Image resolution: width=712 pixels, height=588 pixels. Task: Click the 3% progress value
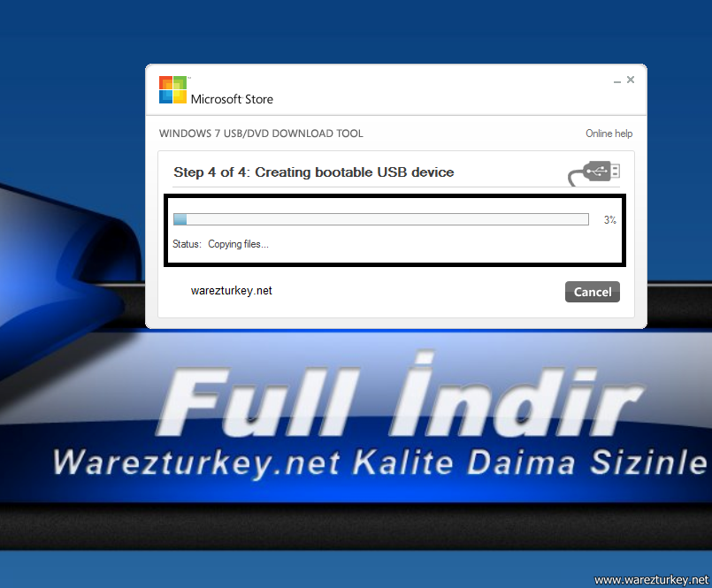click(609, 220)
